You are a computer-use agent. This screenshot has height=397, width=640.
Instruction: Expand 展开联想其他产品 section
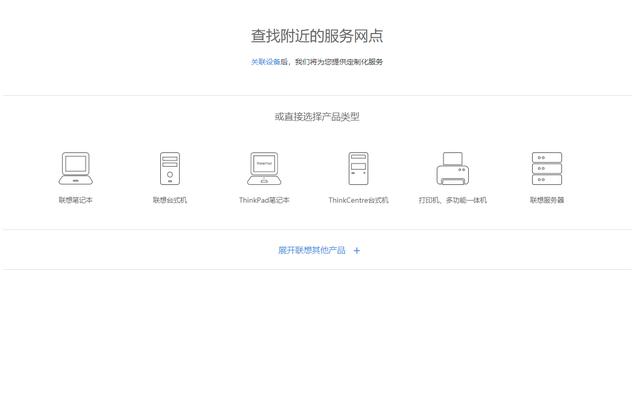(312, 250)
